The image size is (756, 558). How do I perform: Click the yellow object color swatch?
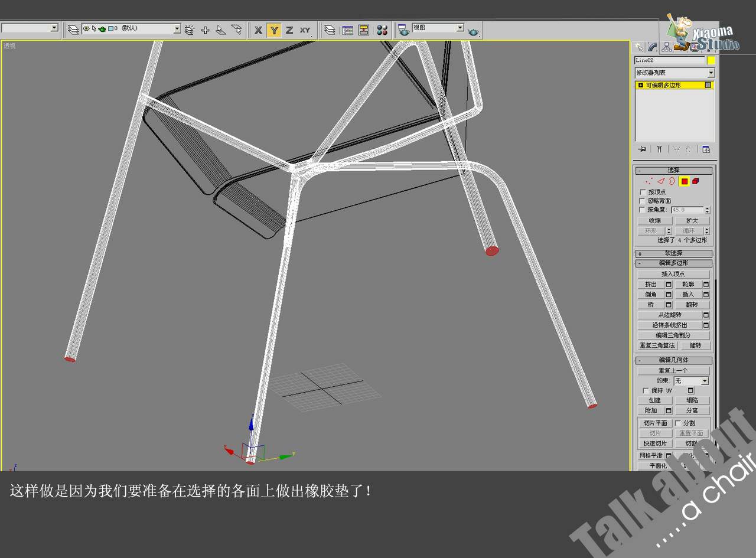[x=711, y=60]
